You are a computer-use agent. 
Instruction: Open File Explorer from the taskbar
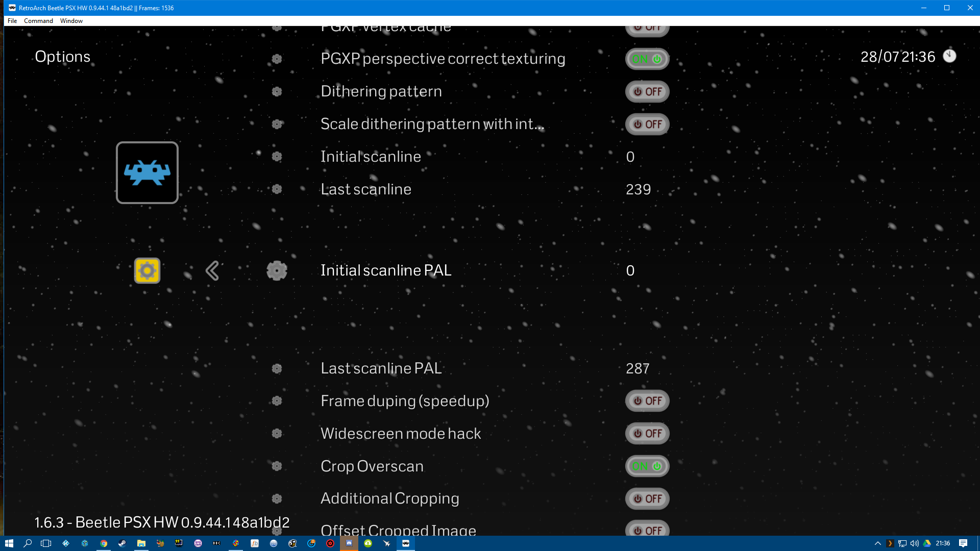coord(141,543)
